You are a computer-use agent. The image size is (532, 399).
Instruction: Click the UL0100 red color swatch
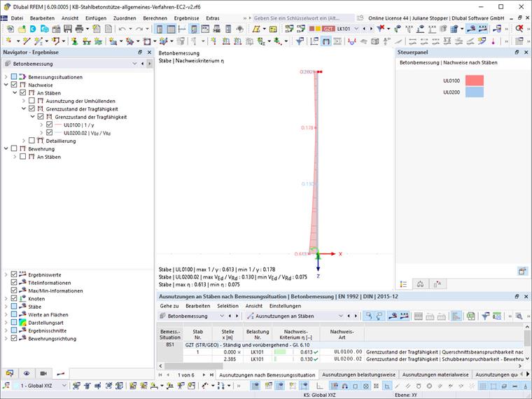tap(475, 80)
